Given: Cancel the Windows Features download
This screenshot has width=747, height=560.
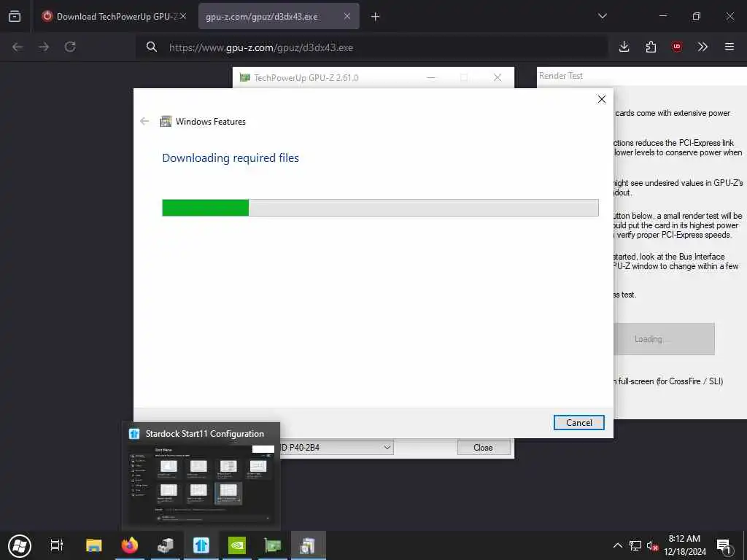Looking at the screenshot, I should point(578,422).
